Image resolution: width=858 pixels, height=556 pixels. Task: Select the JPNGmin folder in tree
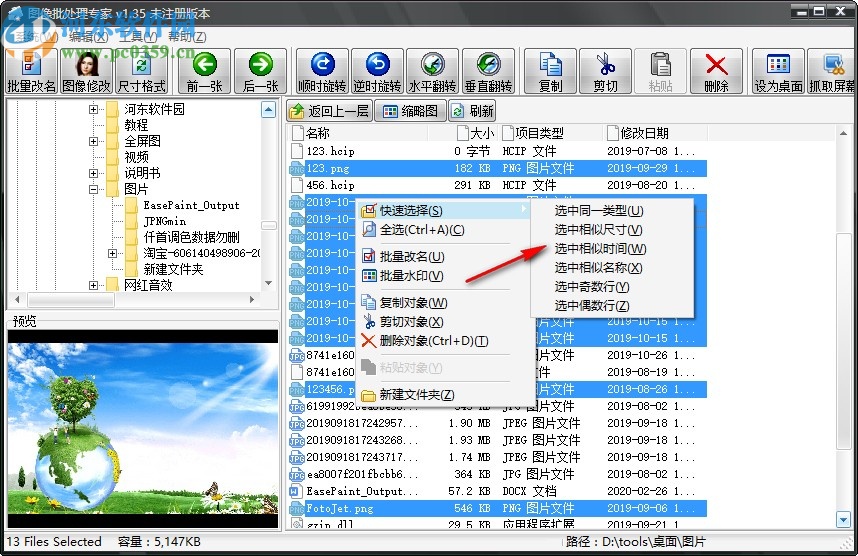coord(164,221)
